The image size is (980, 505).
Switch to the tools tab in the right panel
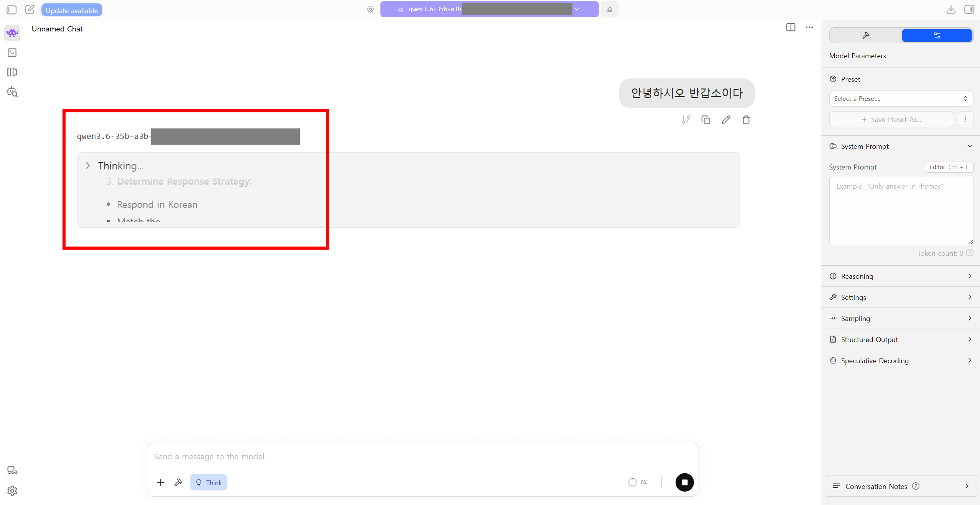[x=866, y=36]
